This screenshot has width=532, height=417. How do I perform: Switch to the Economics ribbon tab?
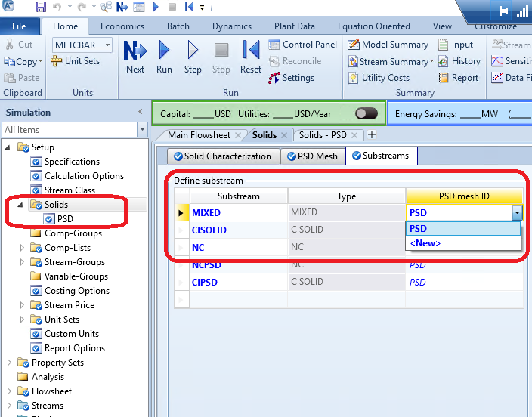coord(122,26)
